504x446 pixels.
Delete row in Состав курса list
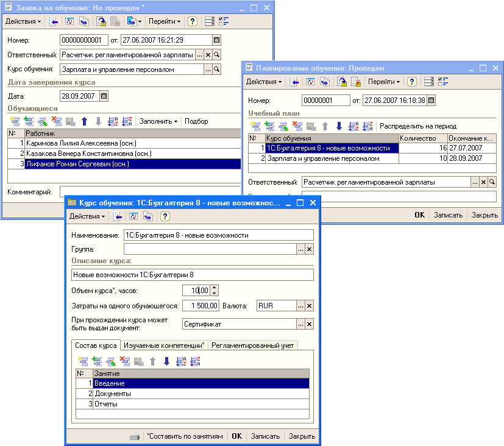125,361
